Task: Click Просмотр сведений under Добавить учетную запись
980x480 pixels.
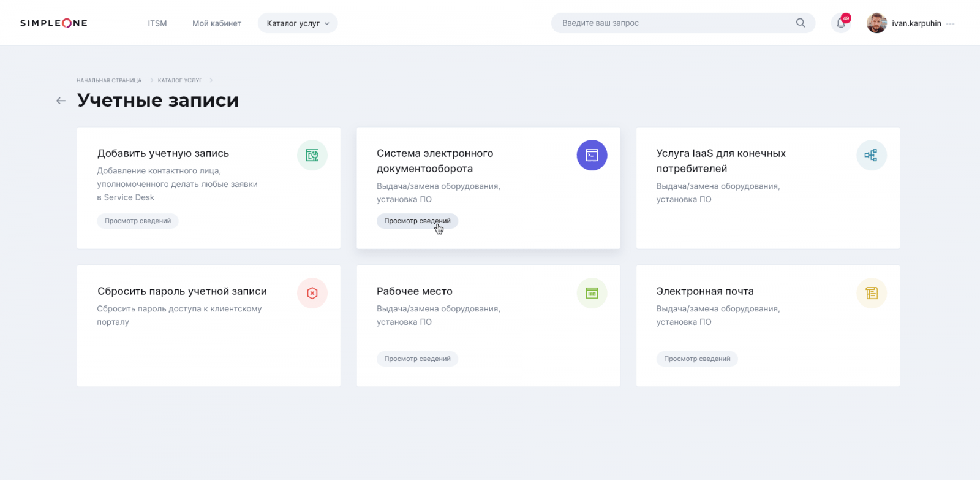Action: pyautogui.click(x=138, y=221)
